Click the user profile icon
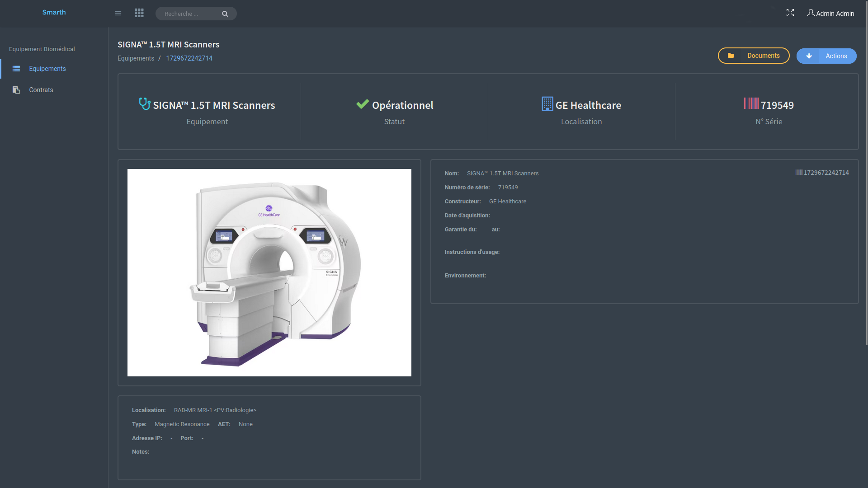Screen dimensions: 868x488 pyautogui.click(x=811, y=13)
